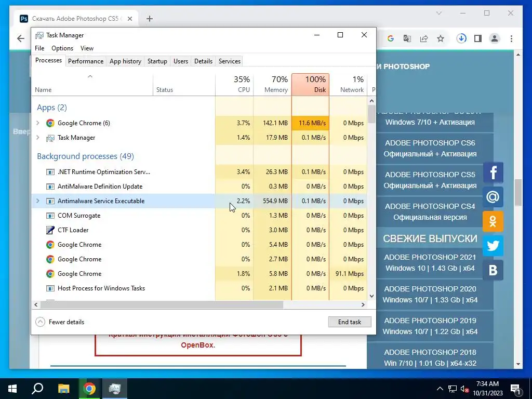Click the Mail.ru @ share icon
Image resolution: width=532 pixels, height=399 pixels.
493,197
